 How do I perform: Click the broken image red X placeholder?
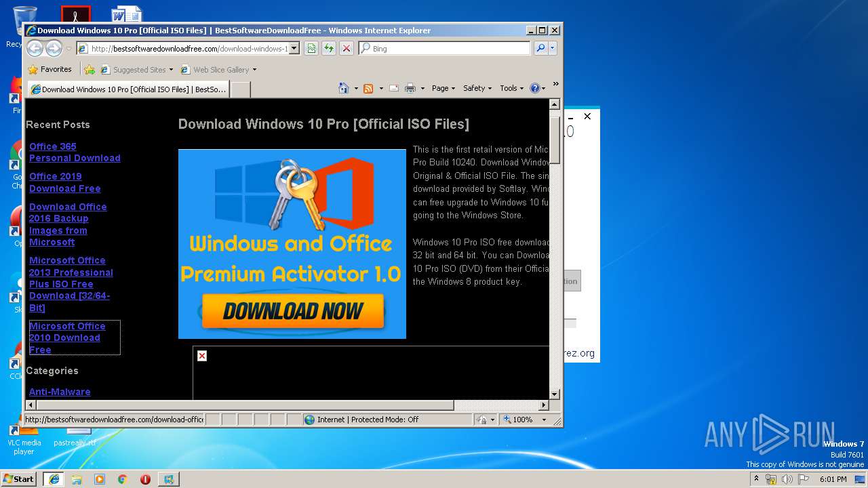(x=202, y=356)
